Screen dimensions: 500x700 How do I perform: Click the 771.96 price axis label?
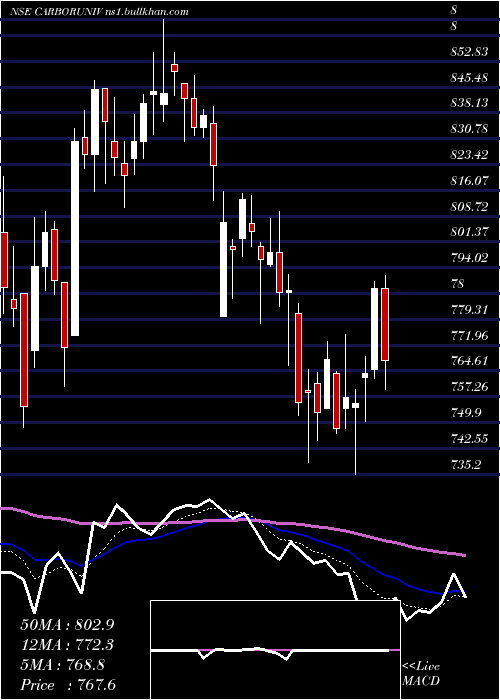[469, 335]
